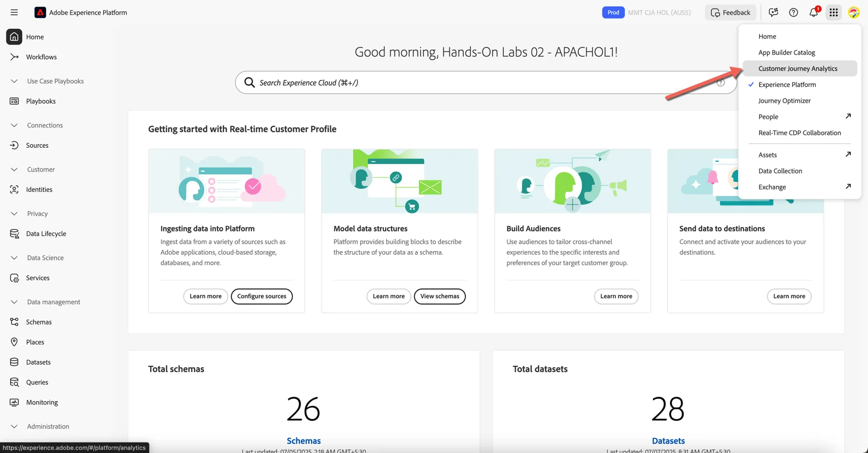
Task: Collapse the Administration section
Action: coord(14,426)
